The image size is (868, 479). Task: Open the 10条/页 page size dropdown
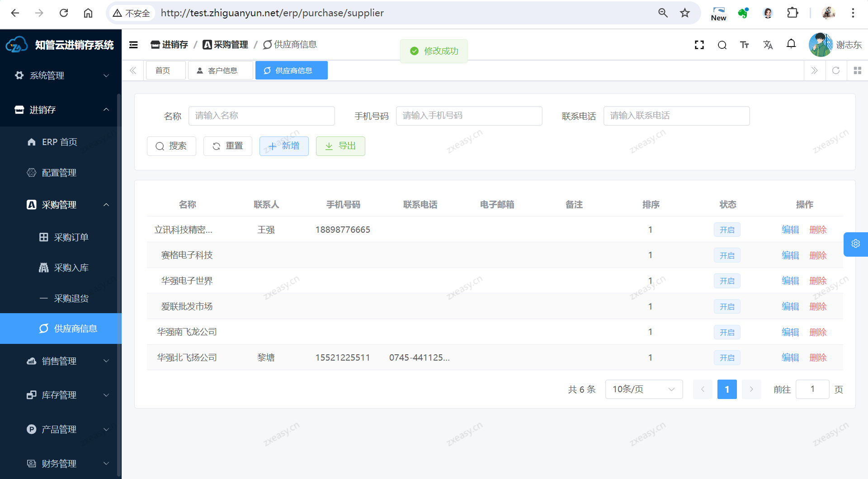tap(643, 390)
